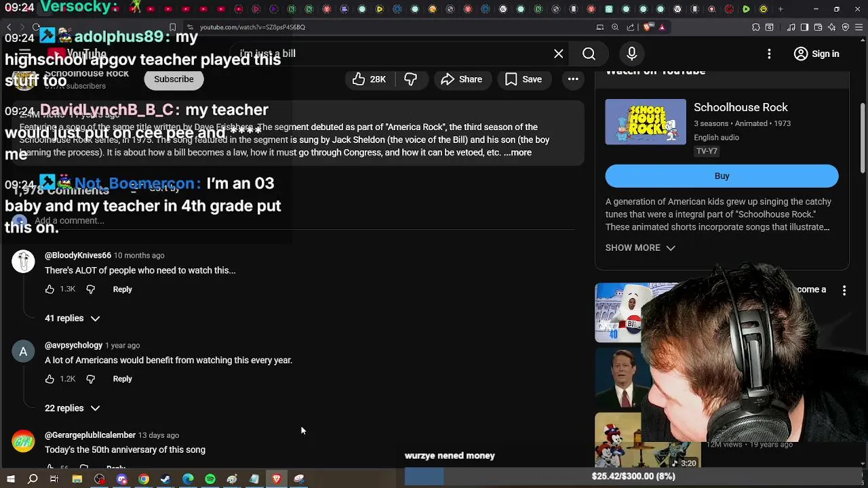The width and height of the screenshot is (868, 488).
Task: Click the youtube.com address bar URL
Action: pos(252,27)
